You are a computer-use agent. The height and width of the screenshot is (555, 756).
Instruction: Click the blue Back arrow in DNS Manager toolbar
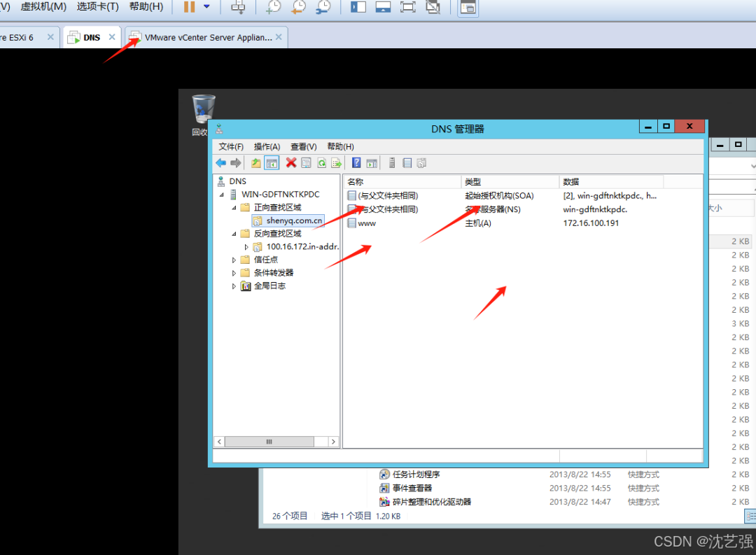[220, 163]
